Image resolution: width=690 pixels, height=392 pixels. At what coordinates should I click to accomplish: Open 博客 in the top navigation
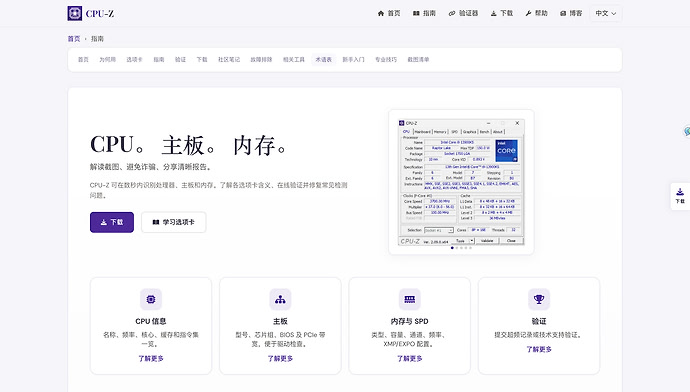(571, 13)
